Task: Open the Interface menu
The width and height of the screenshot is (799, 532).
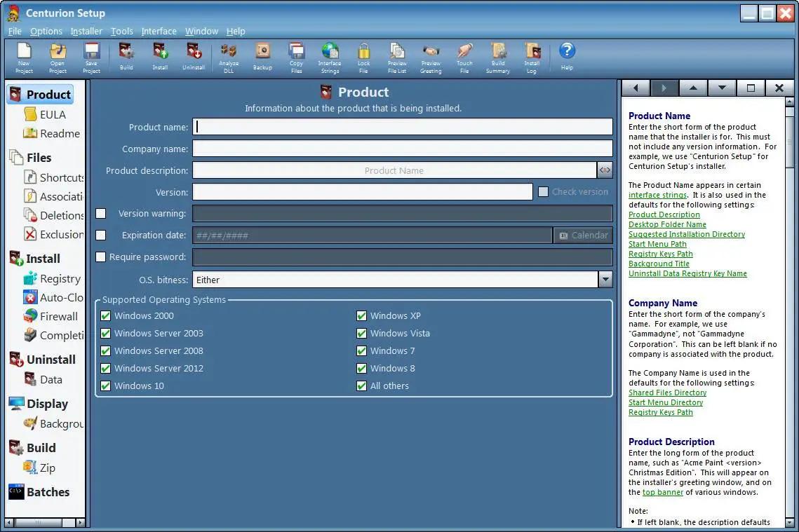Action: 159,31
